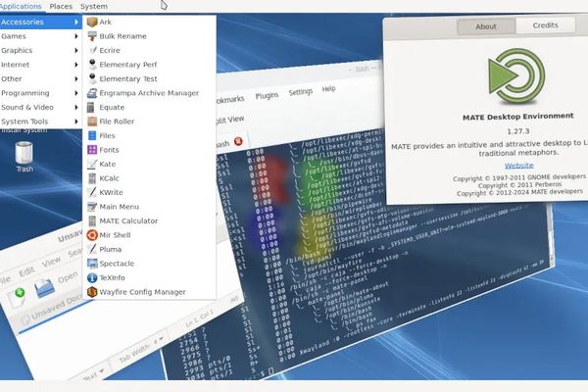Open the Ecrire text editor icon

pos(92,50)
